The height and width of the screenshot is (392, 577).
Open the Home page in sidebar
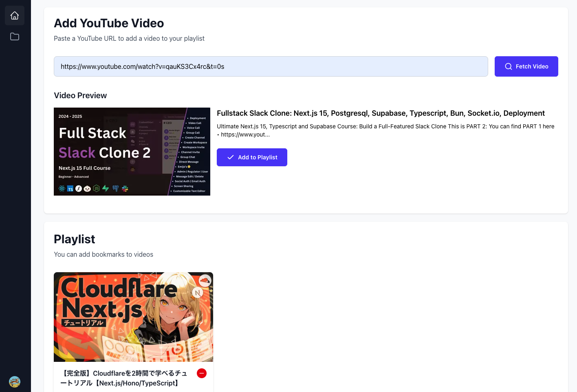pyautogui.click(x=15, y=15)
